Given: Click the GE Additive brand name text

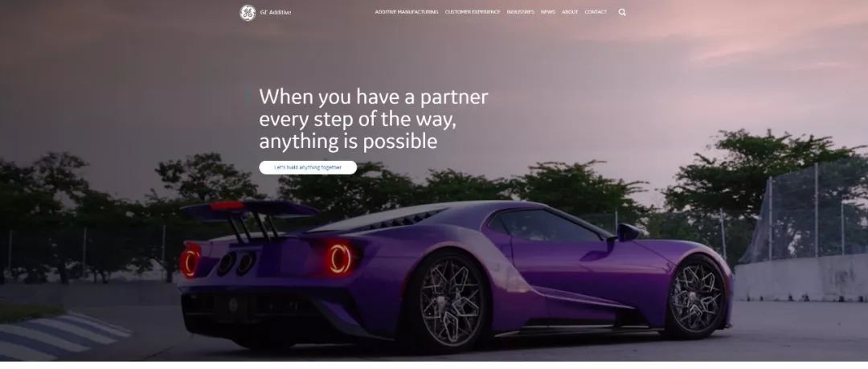Looking at the screenshot, I should 276,12.
